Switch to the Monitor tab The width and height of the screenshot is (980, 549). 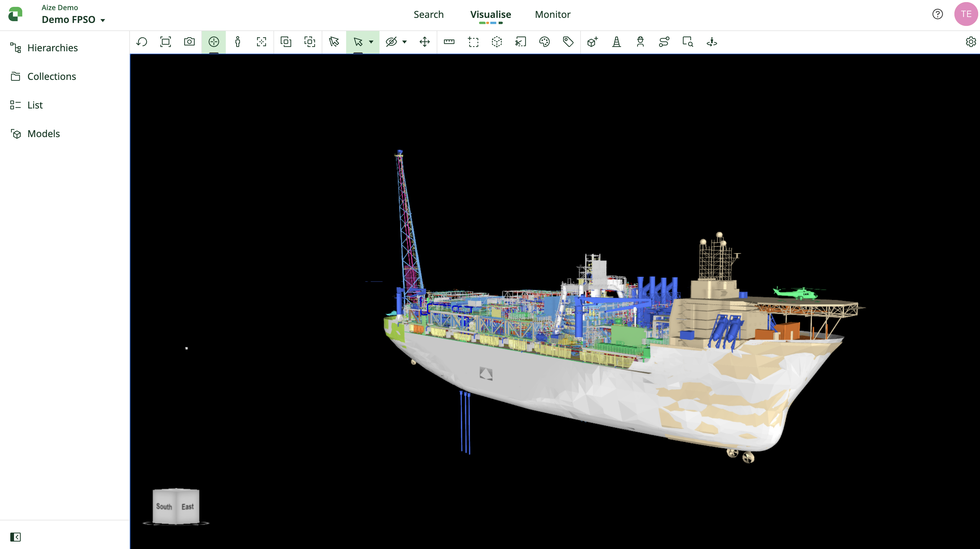tap(552, 15)
